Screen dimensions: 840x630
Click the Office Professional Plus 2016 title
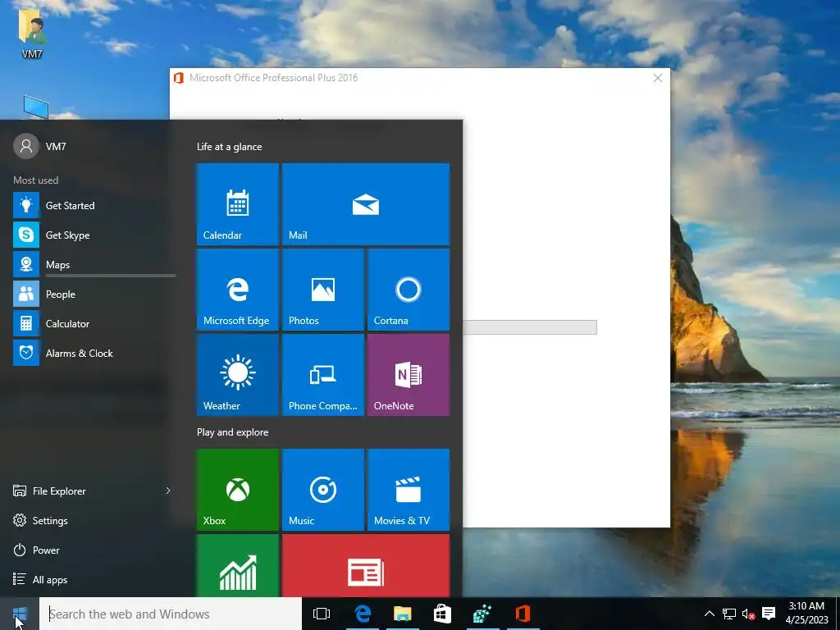[x=274, y=78]
